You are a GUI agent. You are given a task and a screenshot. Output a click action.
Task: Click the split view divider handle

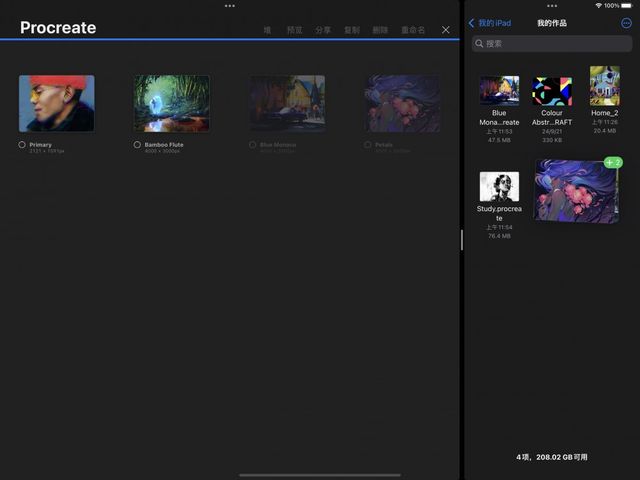pyautogui.click(x=462, y=240)
